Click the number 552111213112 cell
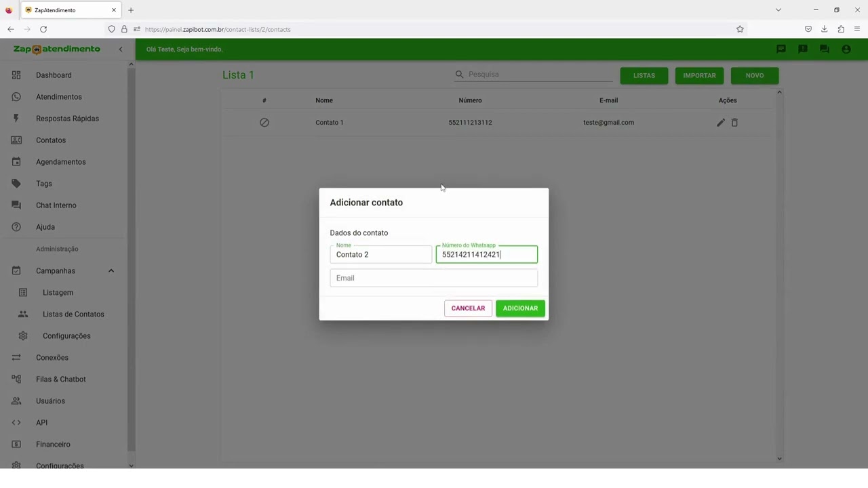The height and width of the screenshot is (488, 868). pos(470,123)
